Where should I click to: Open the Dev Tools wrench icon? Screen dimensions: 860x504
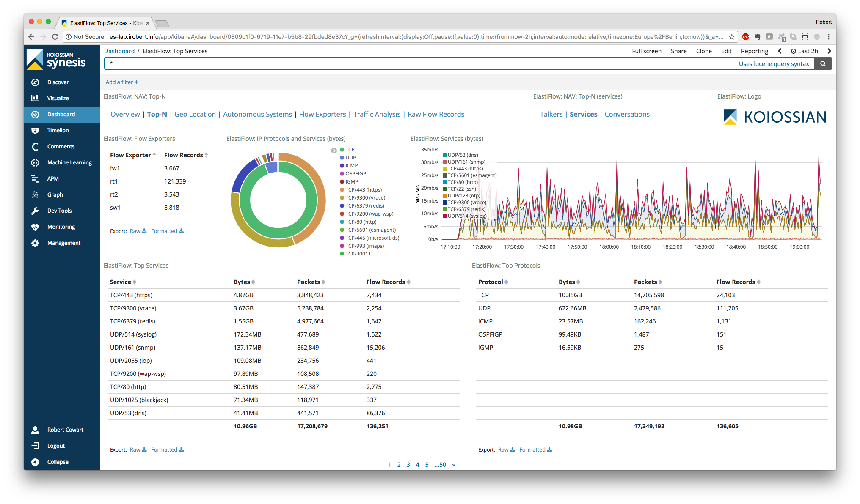point(35,211)
